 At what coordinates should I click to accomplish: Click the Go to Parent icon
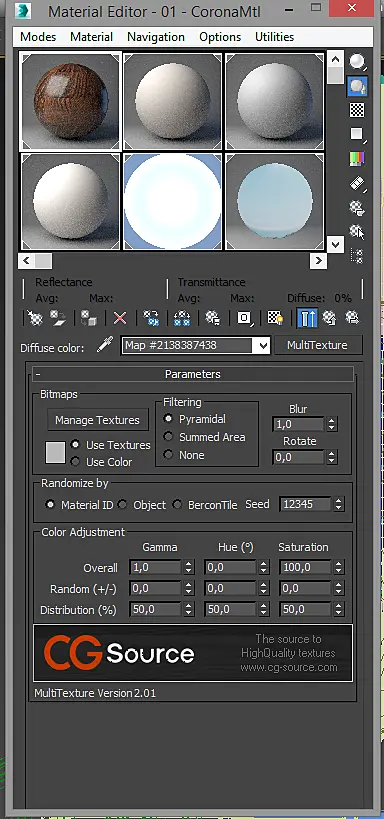click(x=329, y=318)
